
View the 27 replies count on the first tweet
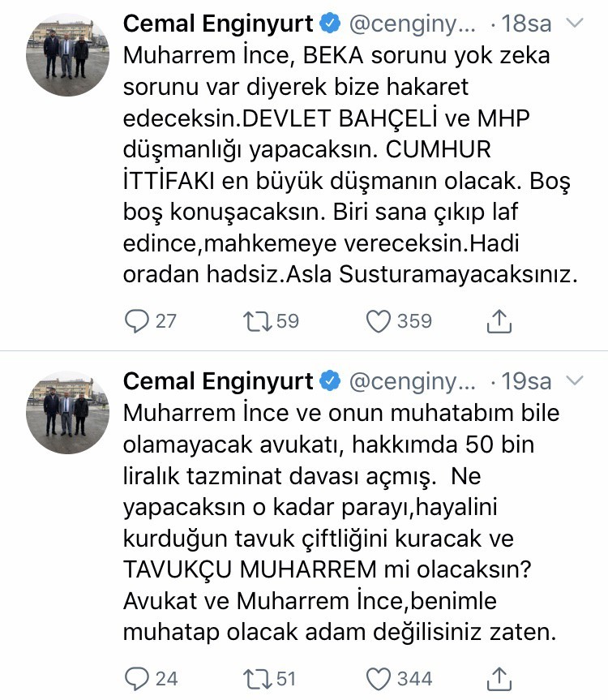click(152, 321)
